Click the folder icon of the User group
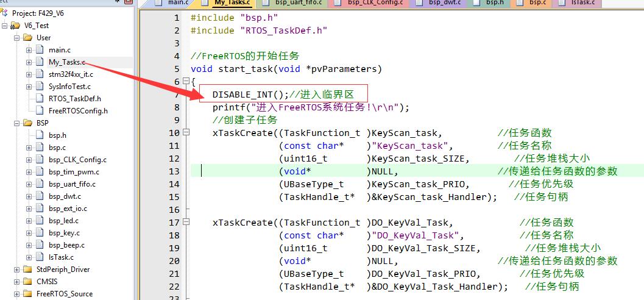 [27, 38]
